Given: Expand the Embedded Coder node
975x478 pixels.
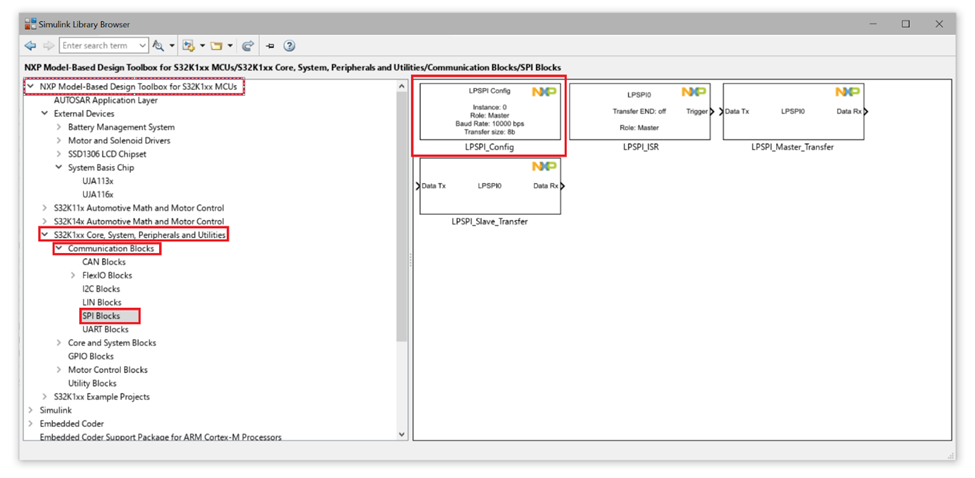Looking at the screenshot, I should point(30,424).
